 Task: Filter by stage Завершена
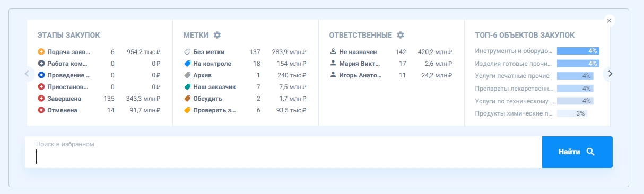pyautogui.click(x=64, y=99)
